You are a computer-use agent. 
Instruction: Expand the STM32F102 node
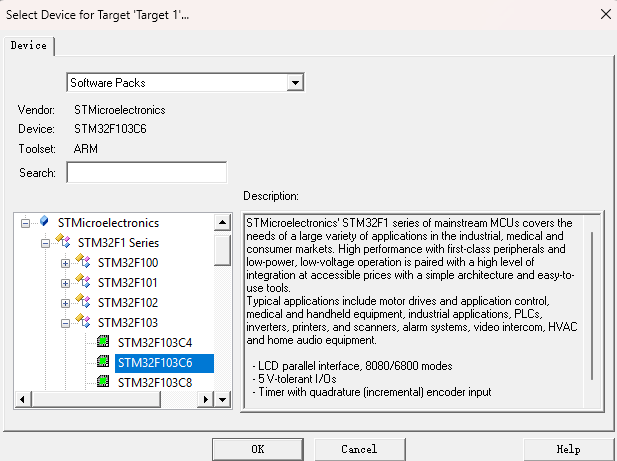[x=65, y=304]
